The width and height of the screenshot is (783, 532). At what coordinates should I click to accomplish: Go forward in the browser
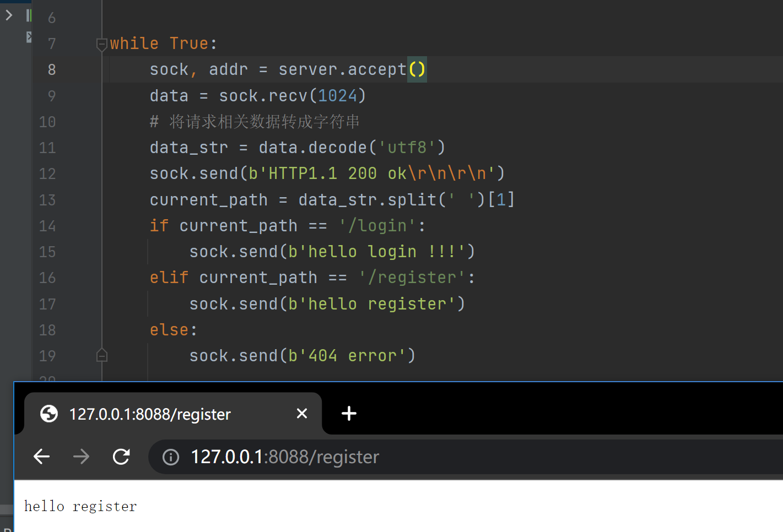[81, 457]
